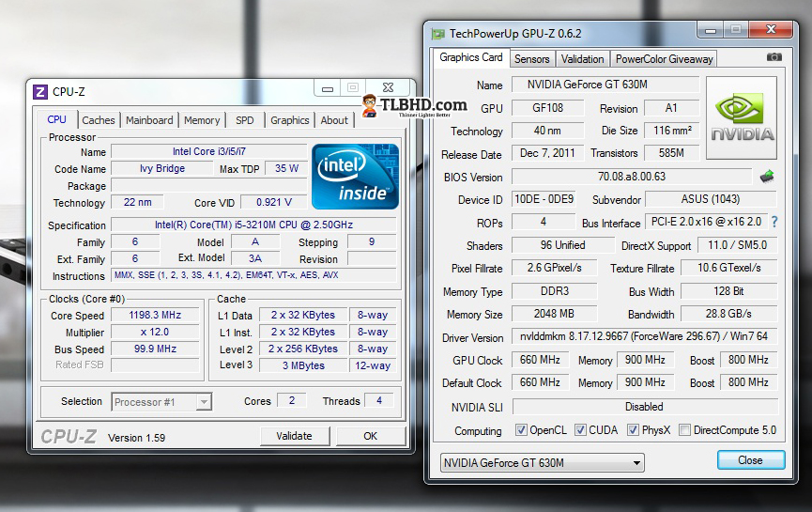Switch to the Mainboard tab in CPU-Z
This screenshot has width=812, height=512.
click(149, 120)
